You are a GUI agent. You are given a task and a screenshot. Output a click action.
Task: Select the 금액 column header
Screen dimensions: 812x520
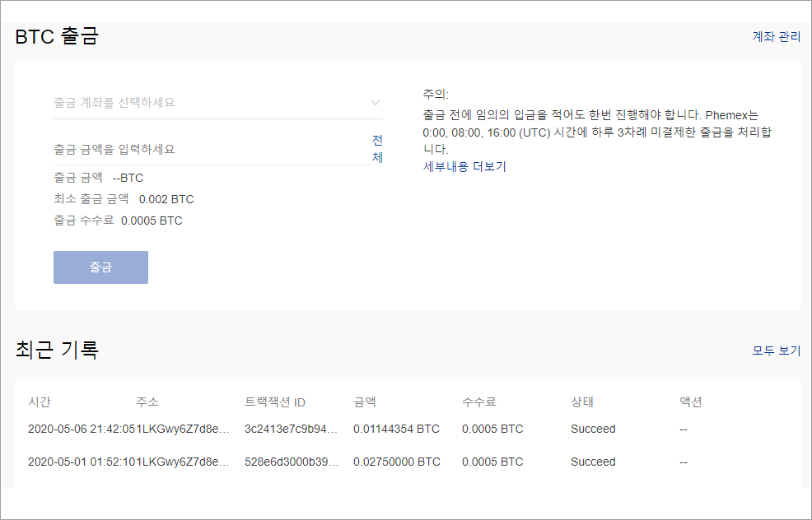pos(365,402)
